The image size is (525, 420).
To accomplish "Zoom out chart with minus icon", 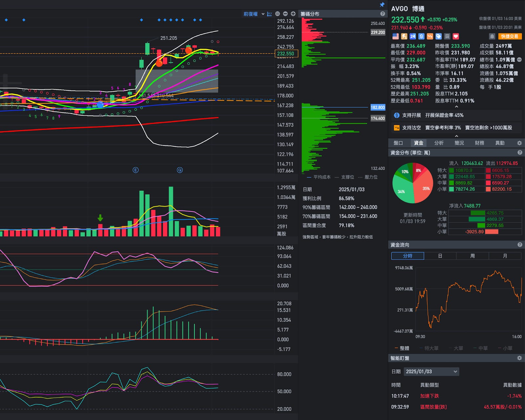I will pyautogui.click(x=285, y=14).
